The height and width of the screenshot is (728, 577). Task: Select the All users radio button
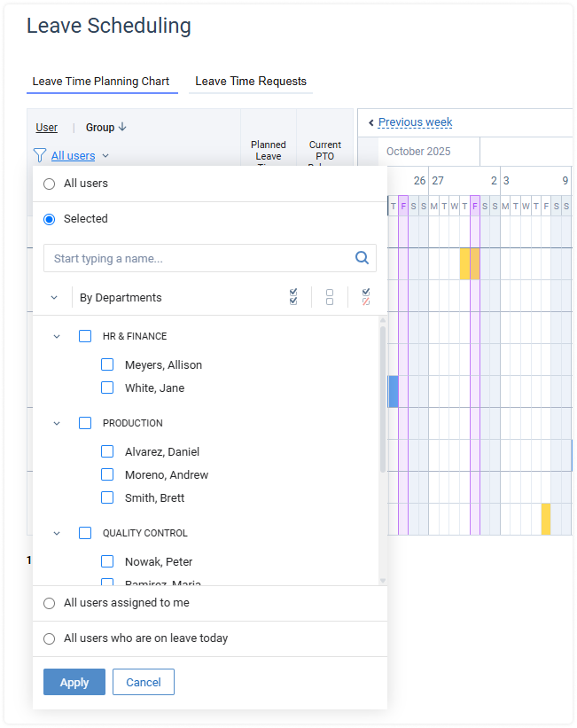click(50, 184)
